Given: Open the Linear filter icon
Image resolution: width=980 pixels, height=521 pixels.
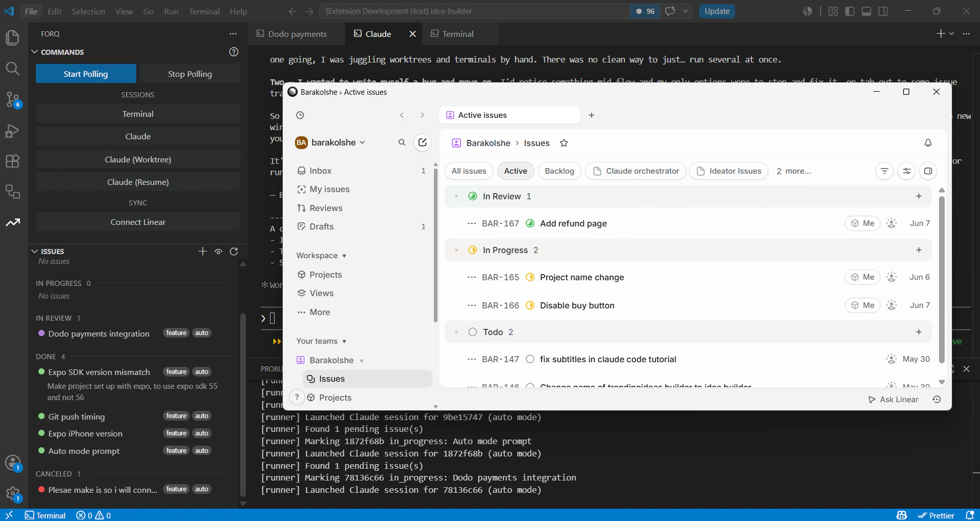Looking at the screenshot, I should coord(884,171).
